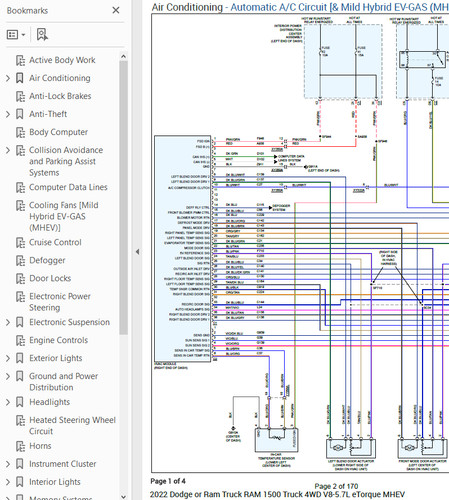Viewport: 449px width, 500px height.
Task: Click the Exterior Lights ribbon bookmark icon
Action: (x=20, y=358)
